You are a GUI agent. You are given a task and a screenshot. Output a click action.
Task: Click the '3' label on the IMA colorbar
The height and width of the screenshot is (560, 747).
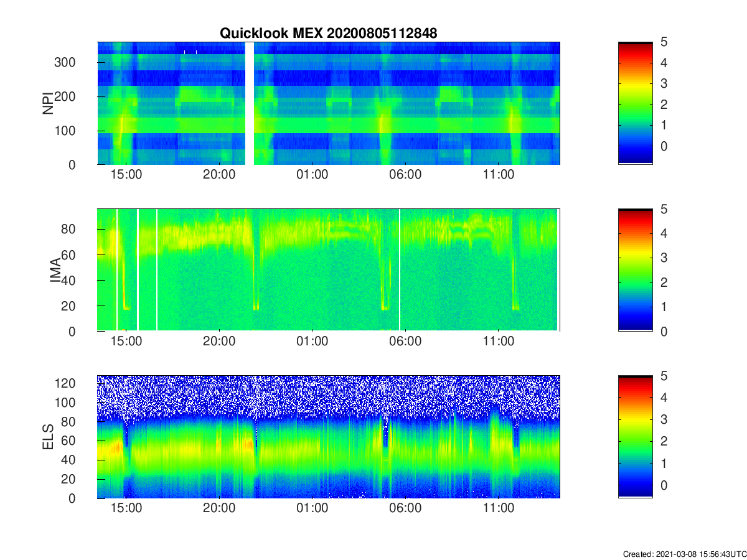coord(663,258)
